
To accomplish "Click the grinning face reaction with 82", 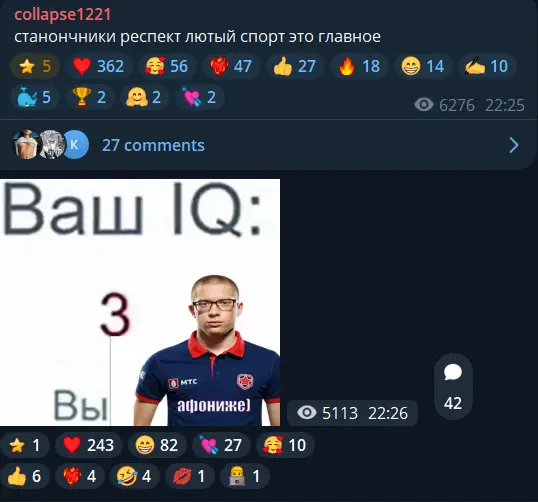I will 157,445.
